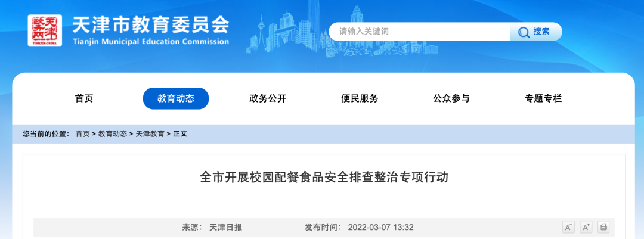Click the Tianjin red seal logo

click(45, 30)
